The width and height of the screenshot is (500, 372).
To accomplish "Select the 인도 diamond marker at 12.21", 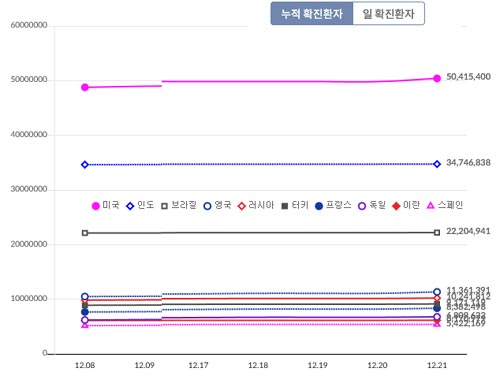I will (437, 164).
